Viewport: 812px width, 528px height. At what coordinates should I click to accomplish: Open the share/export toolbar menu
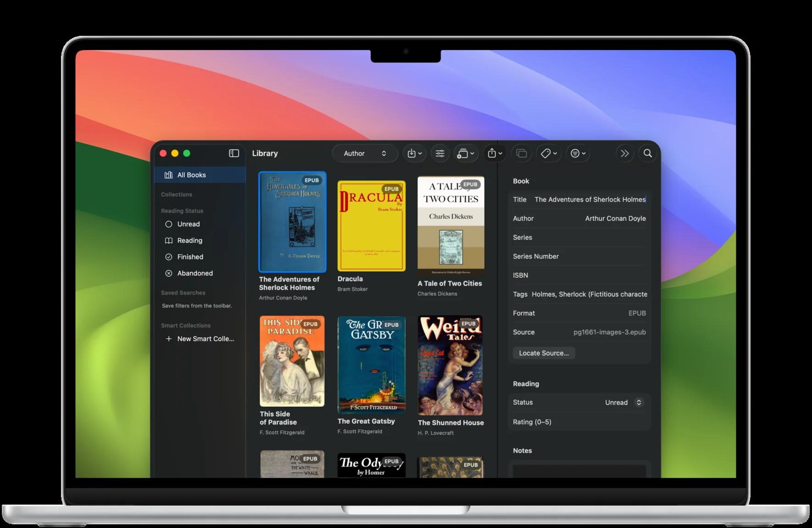[x=495, y=153]
